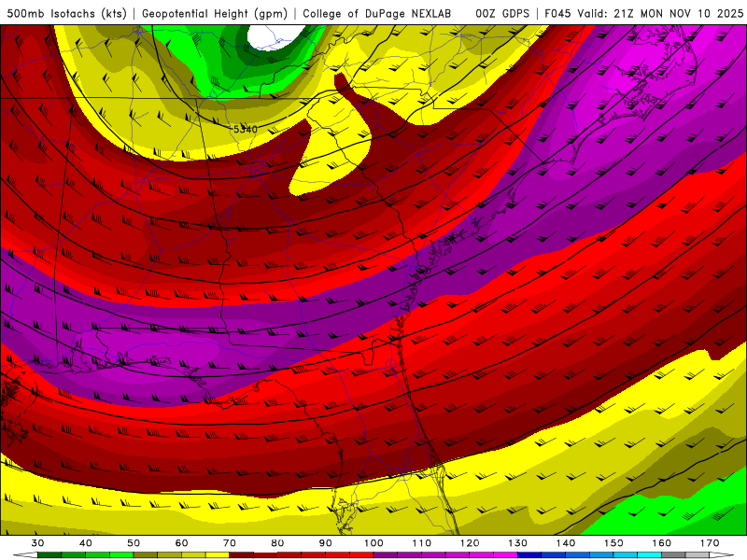Click the legend value '110'
The image size is (747, 560).
422,543
